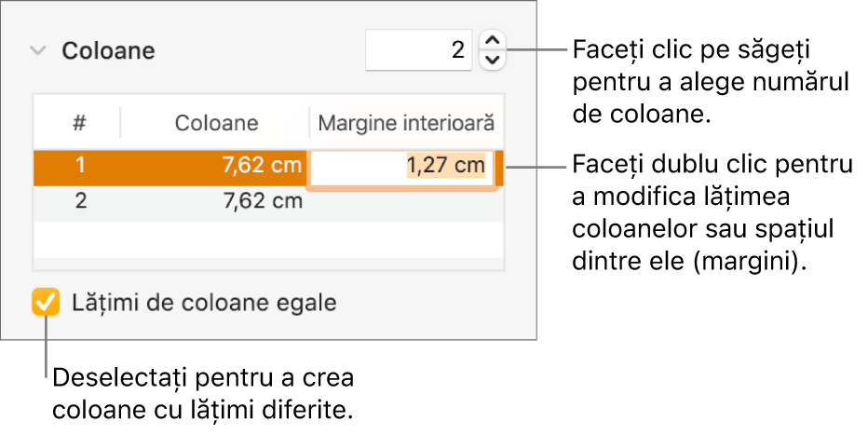Screen dimensions: 868x435
Task: Select row number 2 in the table
Action: [80, 200]
